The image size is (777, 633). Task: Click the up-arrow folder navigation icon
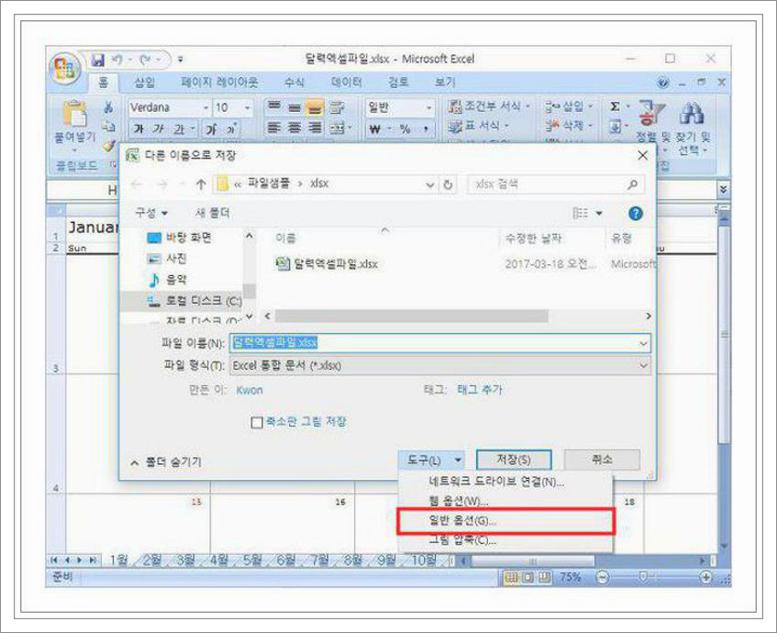[x=201, y=184]
